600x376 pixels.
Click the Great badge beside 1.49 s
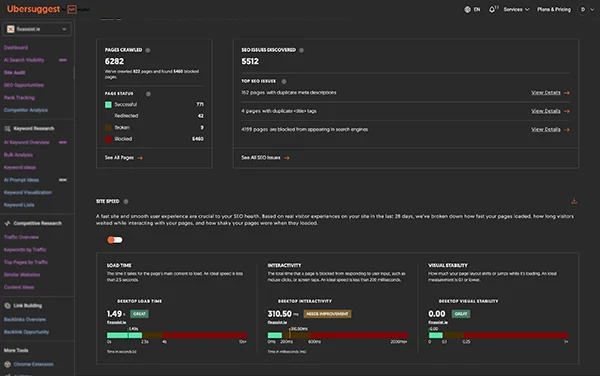pos(139,314)
